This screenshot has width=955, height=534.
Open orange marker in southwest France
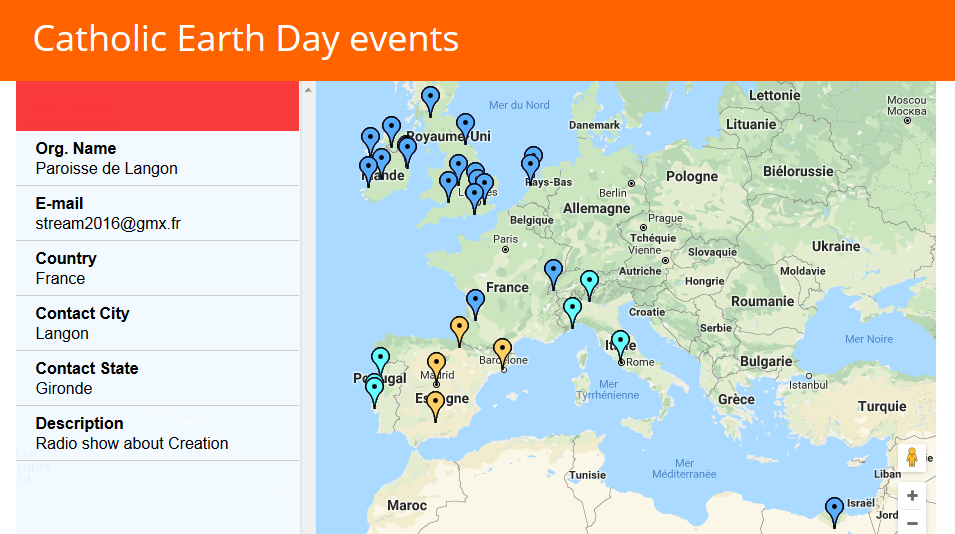click(x=459, y=329)
